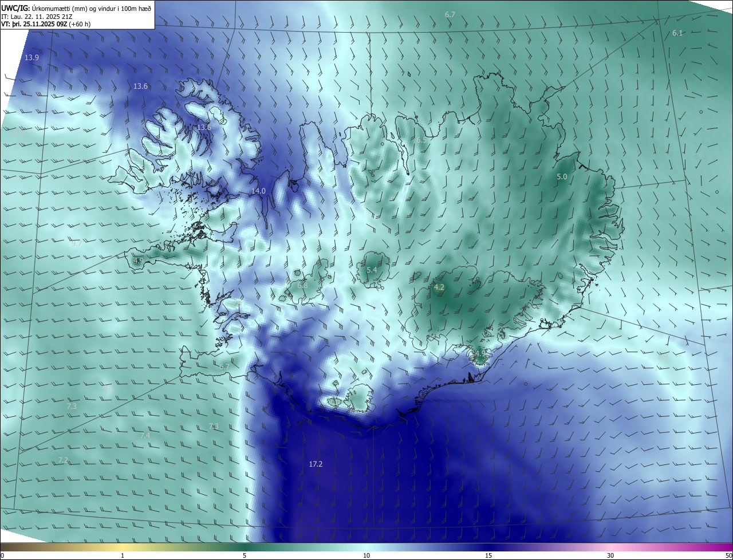The width and height of the screenshot is (733, 560).
Task: Click the 50 tick on the color scale
Action: tap(728, 555)
